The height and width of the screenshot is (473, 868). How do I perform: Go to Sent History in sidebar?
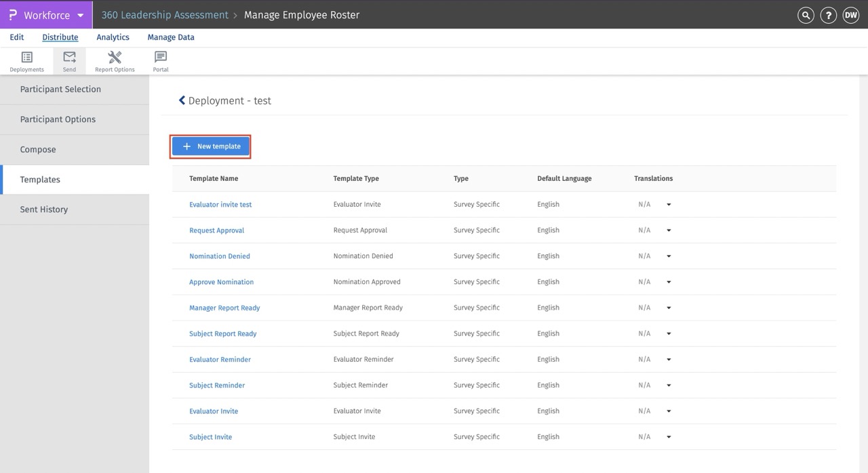pyautogui.click(x=44, y=209)
